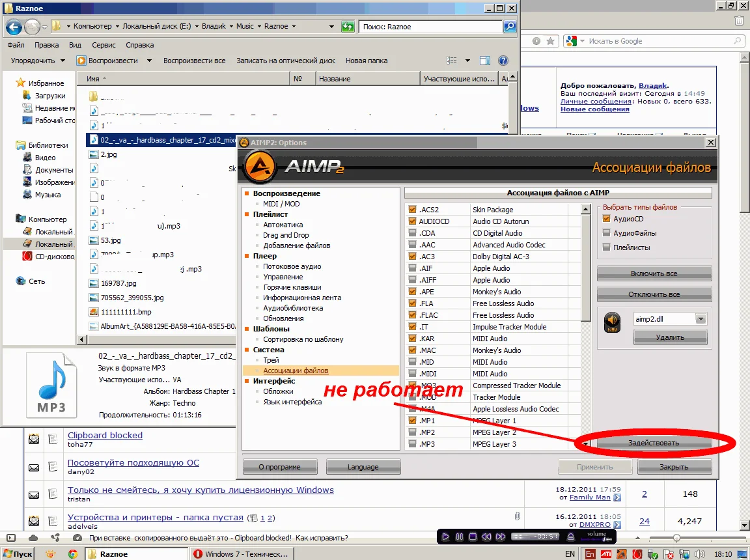Skip to next track in the mini player

tap(500, 537)
